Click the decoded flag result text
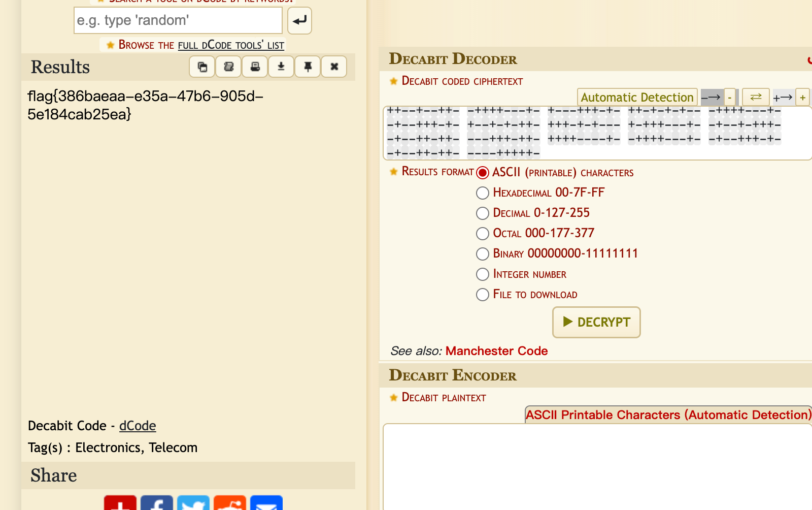Viewport: 812px width, 510px height. pos(145,105)
